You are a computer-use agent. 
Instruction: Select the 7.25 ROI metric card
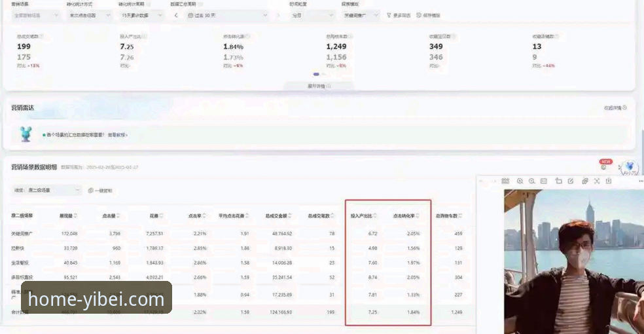132,51
